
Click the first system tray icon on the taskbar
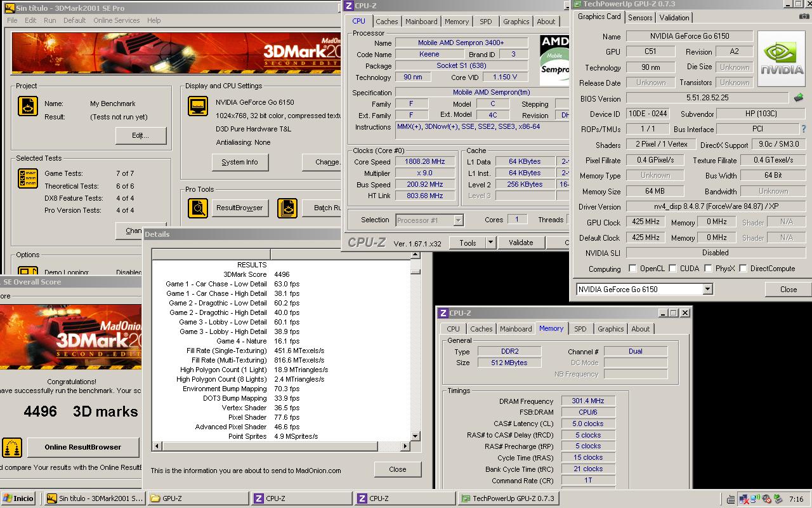click(x=731, y=499)
